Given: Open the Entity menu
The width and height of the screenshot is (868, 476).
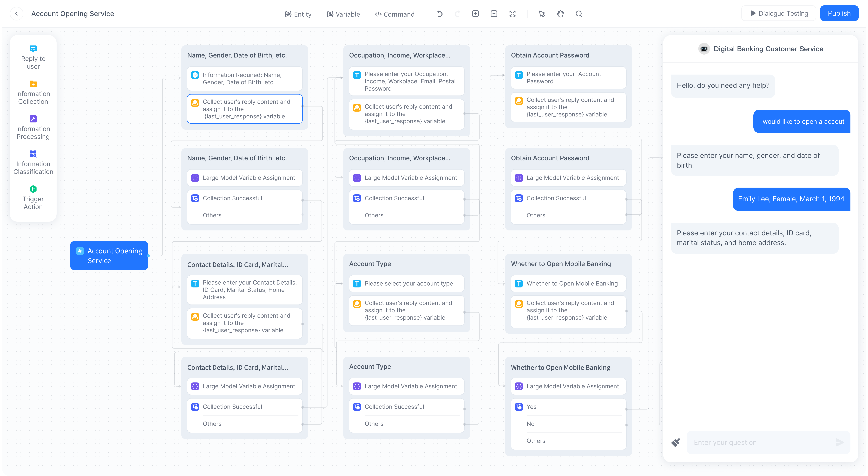Looking at the screenshot, I should pos(298,14).
